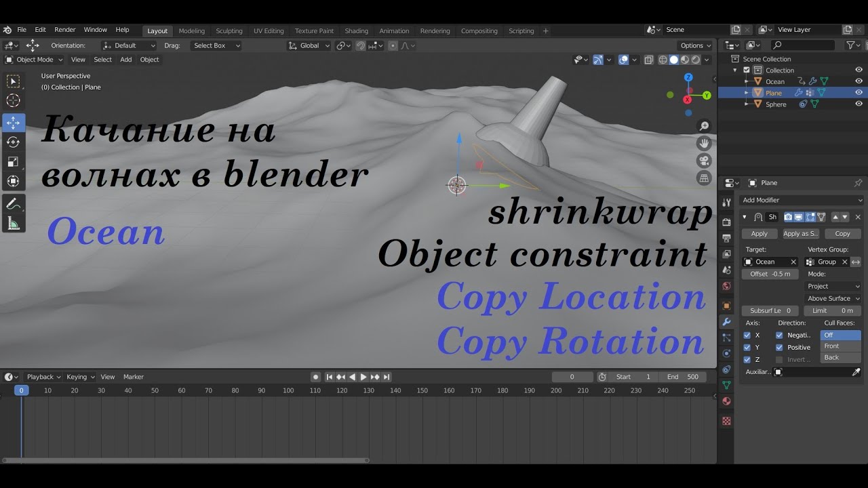868x488 pixels.
Task: Hide the Ocean object in outliner
Action: 859,81
